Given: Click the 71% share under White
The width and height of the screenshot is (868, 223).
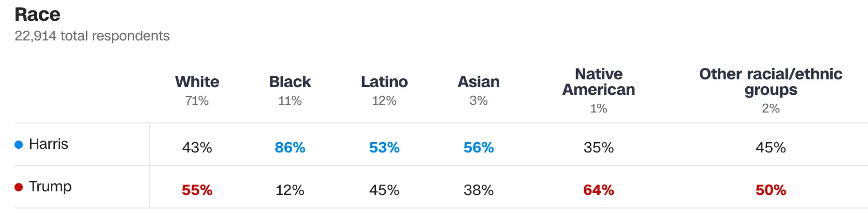Looking at the screenshot, I should pos(197,101).
